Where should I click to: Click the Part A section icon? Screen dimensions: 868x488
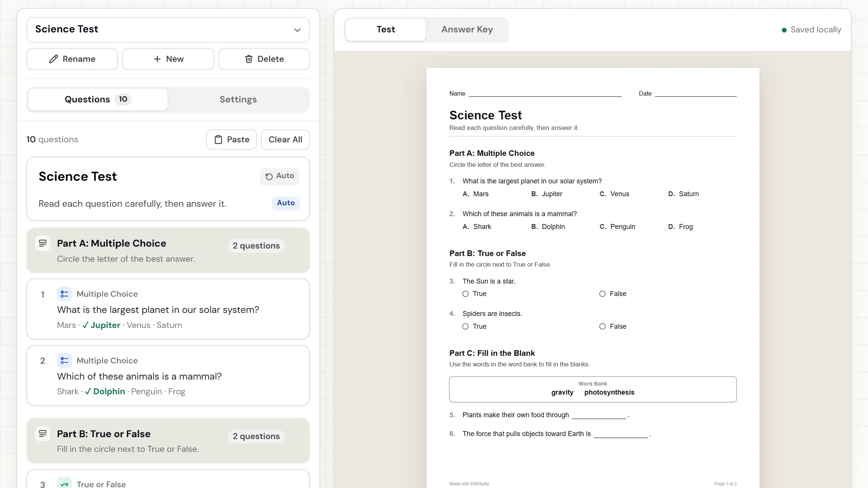[x=43, y=243]
